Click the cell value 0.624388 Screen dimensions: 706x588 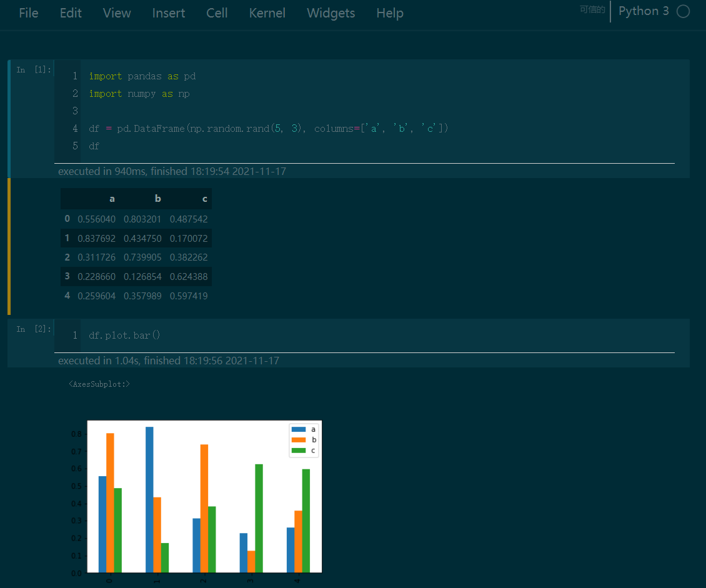coord(189,277)
